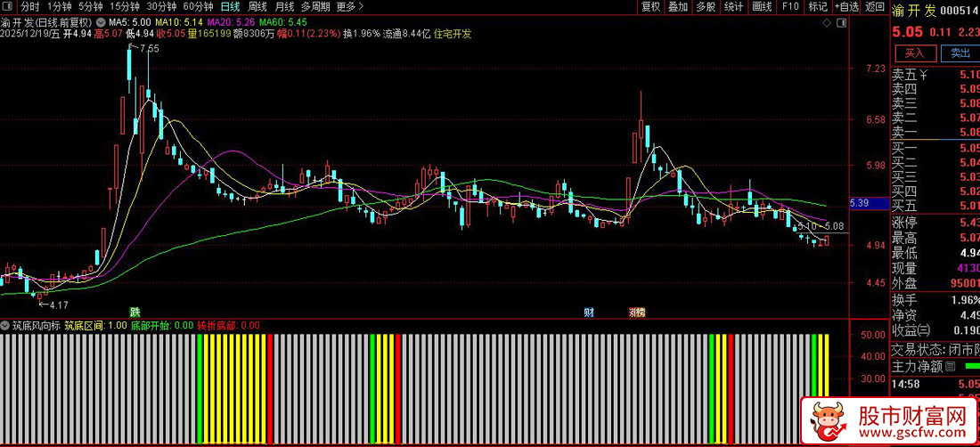Viewport: 980px width, 447px height.
Task: Select the 1分钟 period tab
Action: (x=60, y=7)
